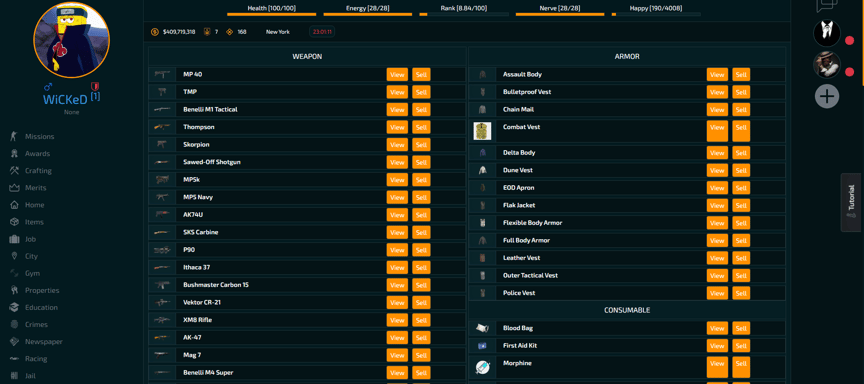This screenshot has width=864, height=384.
Task: Open the Missions sidebar icon
Action: point(14,137)
